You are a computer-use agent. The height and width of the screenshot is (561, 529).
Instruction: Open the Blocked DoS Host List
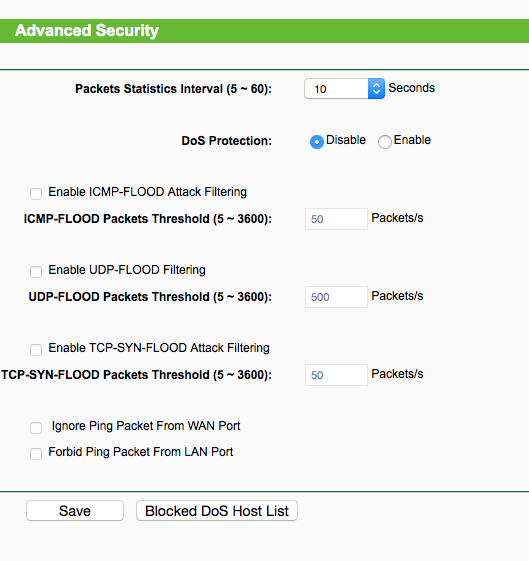(x=217, y=511)
